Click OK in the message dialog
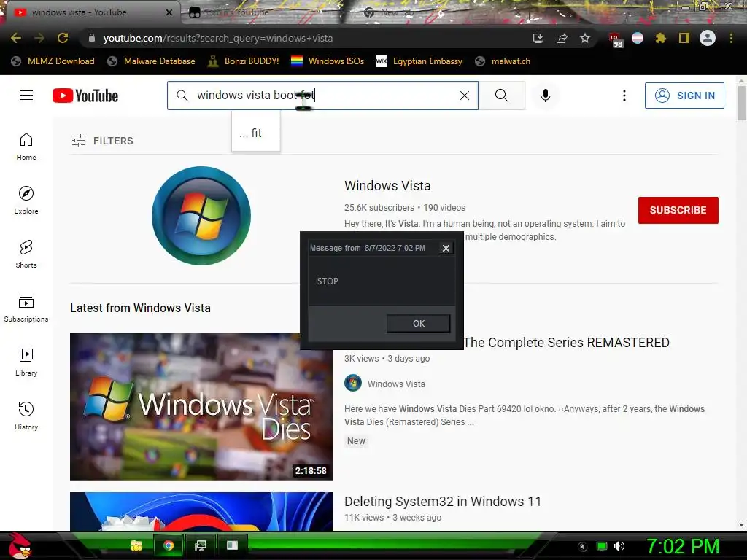This screenshot has height=560, width=747. point(418,323)
